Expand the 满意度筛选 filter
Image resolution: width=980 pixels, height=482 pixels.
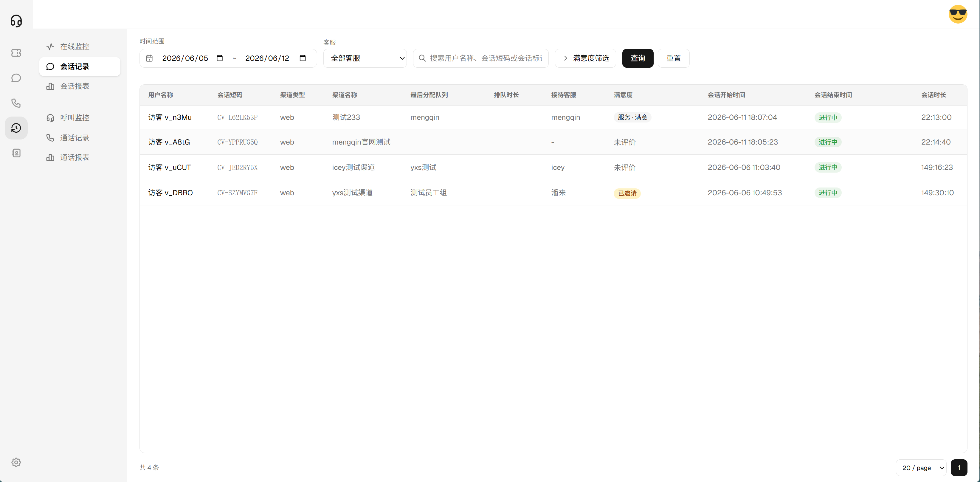tap(585, 58)
